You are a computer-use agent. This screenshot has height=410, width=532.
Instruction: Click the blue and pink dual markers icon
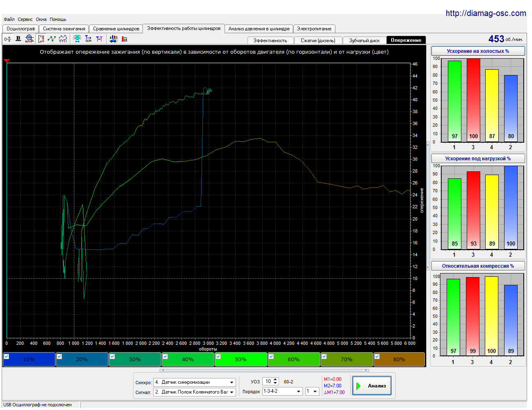(x=99, y=39)
